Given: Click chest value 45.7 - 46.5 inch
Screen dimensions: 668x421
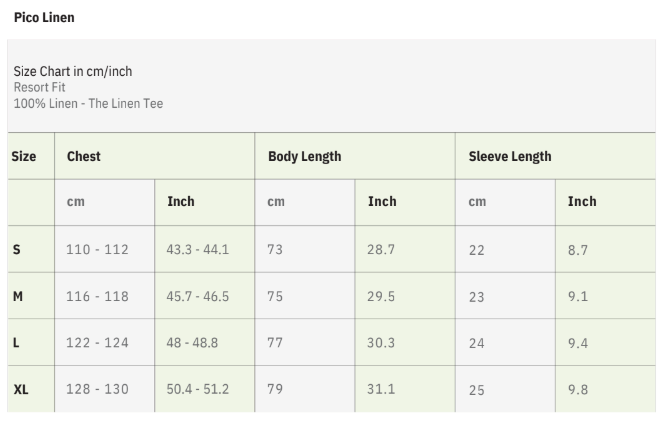Looking at the screenshot, I should click(197, 296).
